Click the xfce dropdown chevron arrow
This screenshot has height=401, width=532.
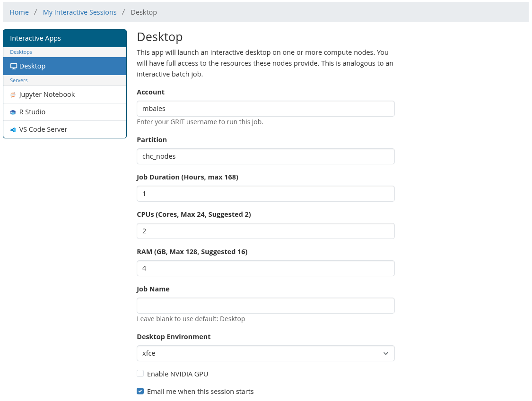(x=385, y=353)
